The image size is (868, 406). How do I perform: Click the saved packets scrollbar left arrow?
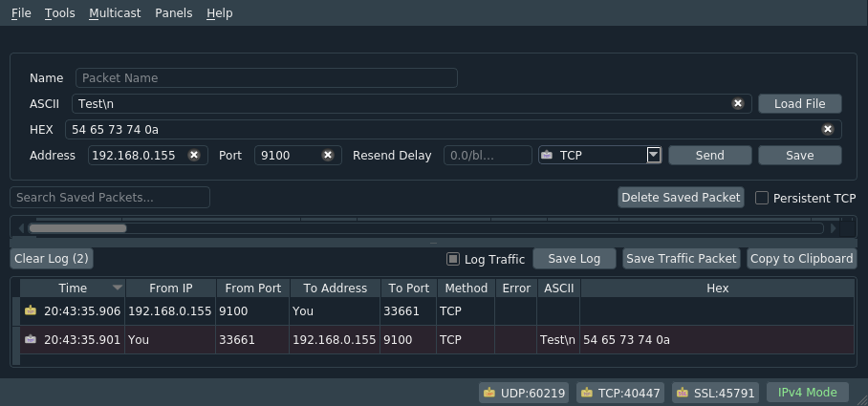click(21, 228)
